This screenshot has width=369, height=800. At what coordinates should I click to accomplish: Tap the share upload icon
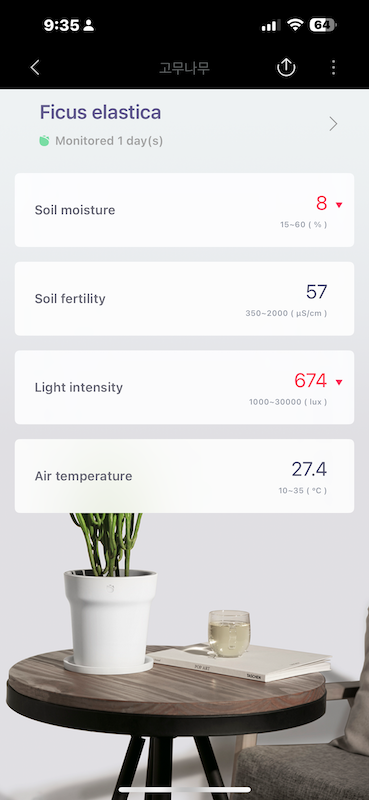tap(286, 67)
